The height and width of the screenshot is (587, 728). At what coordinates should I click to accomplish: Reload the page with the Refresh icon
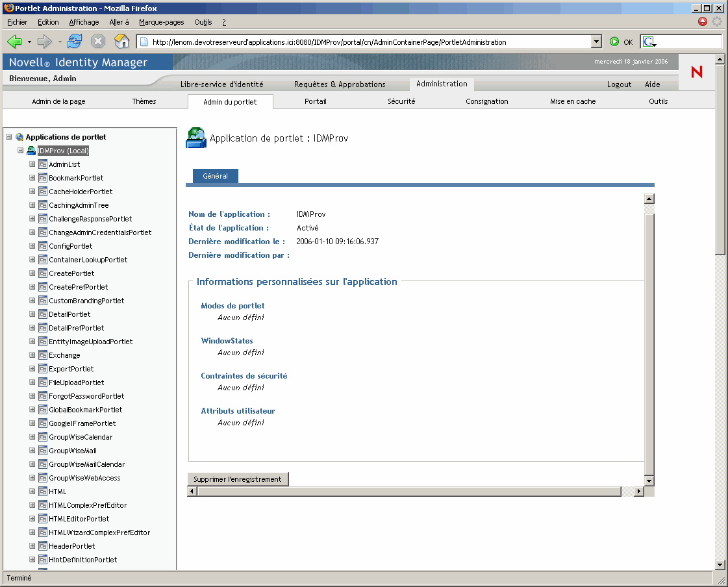point(75,42)
